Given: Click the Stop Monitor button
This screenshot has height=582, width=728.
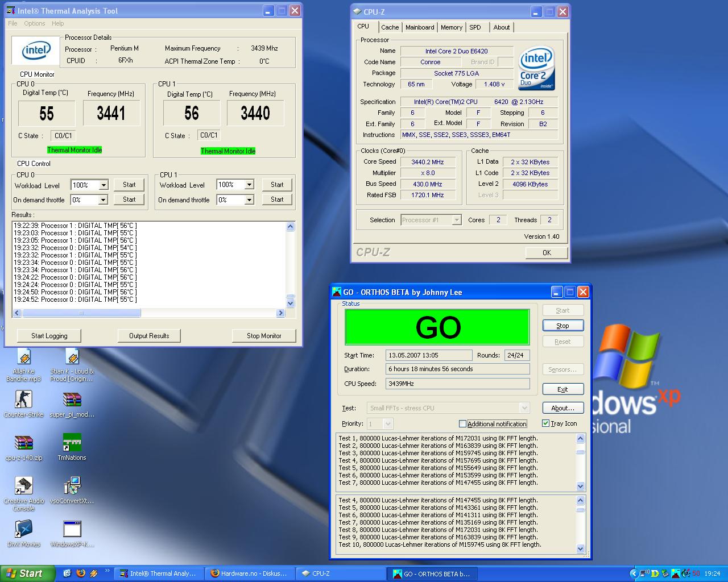Looking at the screenshot, I should (x=264, y=336).
